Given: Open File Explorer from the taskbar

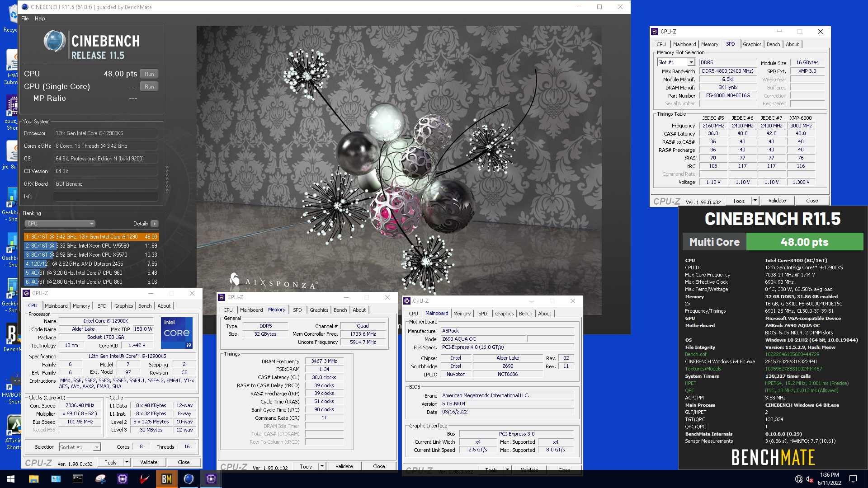Looking at the screenshot, I should (x=33, y=479).
